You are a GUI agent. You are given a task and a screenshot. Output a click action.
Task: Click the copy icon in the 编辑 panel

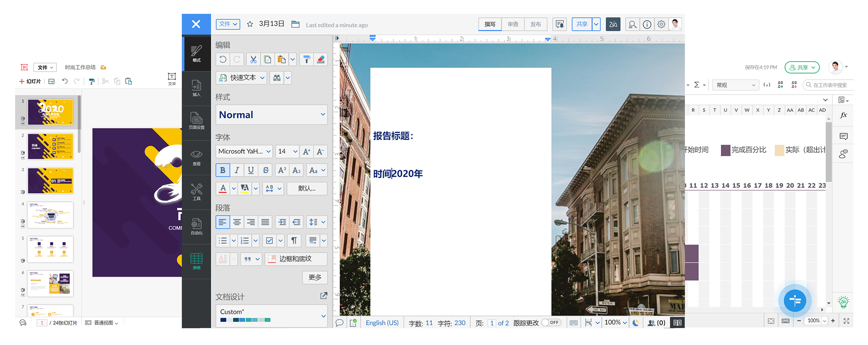click(x=267, y=59)
